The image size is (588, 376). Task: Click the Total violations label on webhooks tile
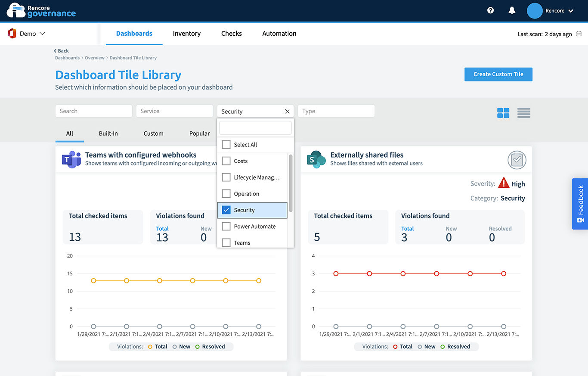point(162,229)
